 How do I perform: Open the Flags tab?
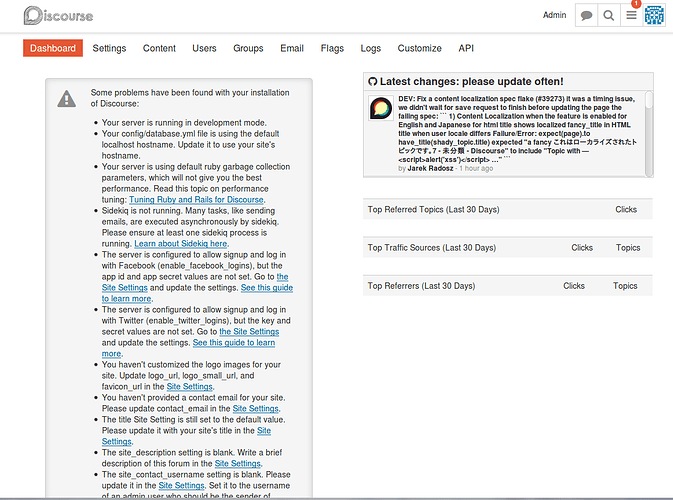pyautogui.click(x=332, y=48)
